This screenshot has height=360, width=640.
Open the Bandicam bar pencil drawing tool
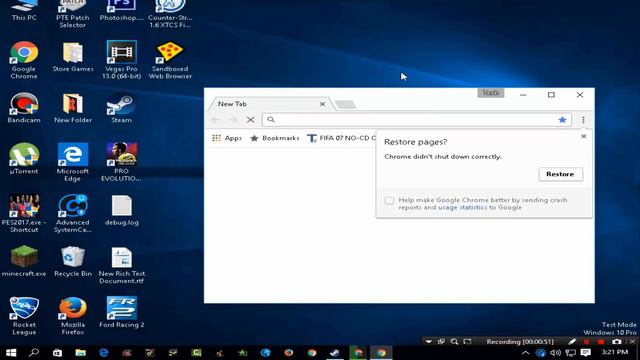[x=572, y=342]
